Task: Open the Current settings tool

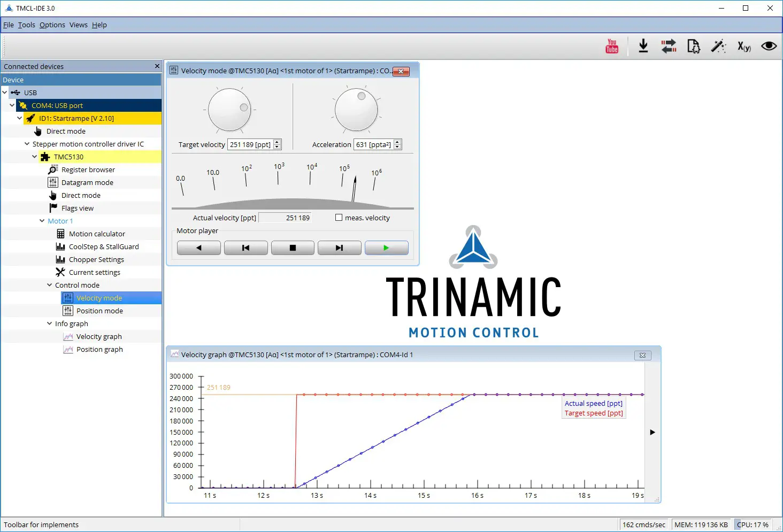Action: point(95,272)
